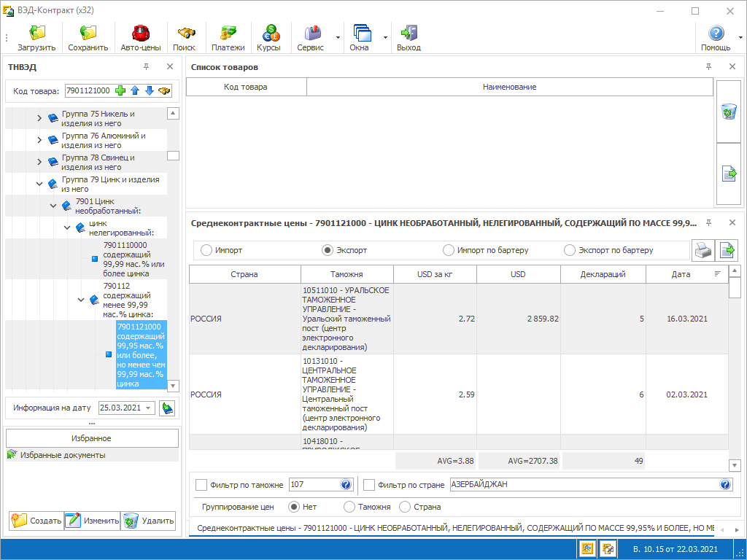
Task: Set Группирование цен to Таможня
Action: [349, 507]
